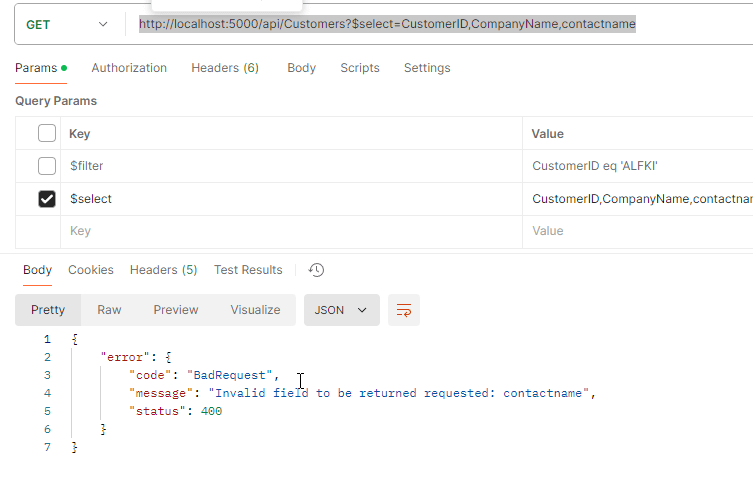Uncheck the $select query param checkbox
The height and width of the screenshot is (490, 753).
47,199
